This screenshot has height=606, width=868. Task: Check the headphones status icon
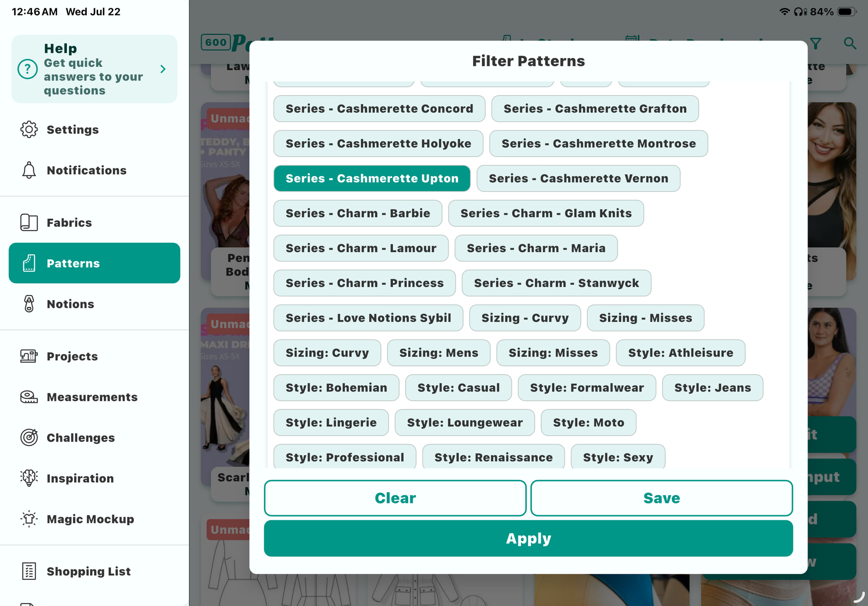(800, 12)
